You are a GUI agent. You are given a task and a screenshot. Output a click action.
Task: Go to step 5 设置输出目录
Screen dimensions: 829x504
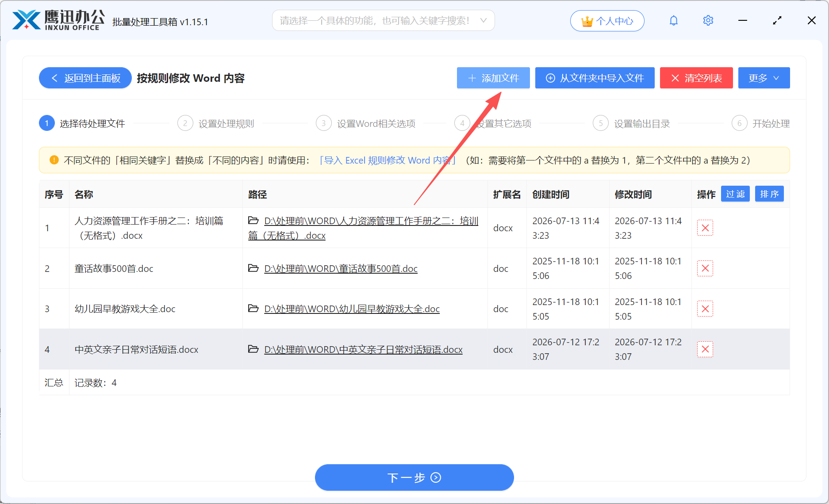click(632, 123)
